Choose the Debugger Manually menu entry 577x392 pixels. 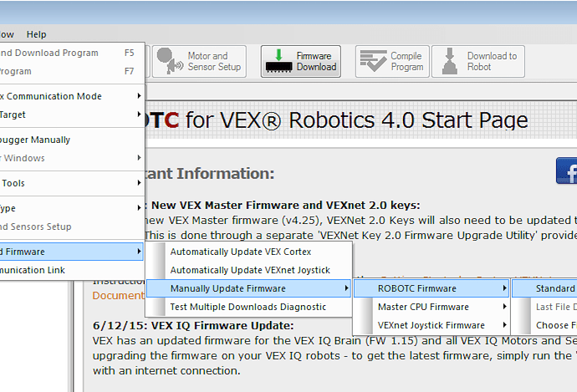pyautogui.click(x=71, y=140)
